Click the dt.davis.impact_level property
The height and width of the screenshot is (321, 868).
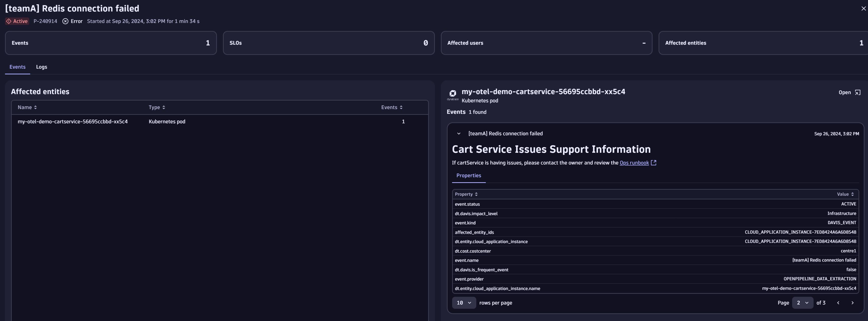pos(476,214)
